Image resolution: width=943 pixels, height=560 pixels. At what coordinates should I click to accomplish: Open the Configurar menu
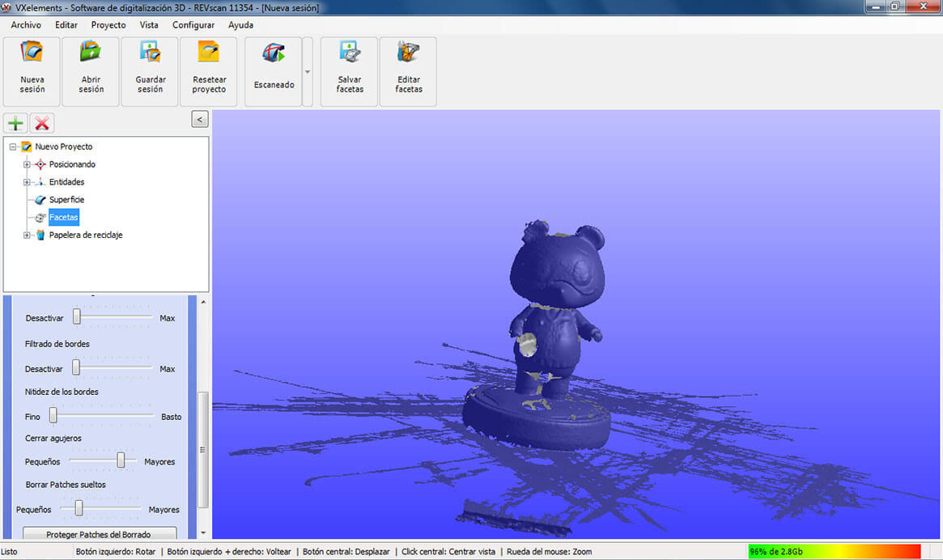point(193,24)
